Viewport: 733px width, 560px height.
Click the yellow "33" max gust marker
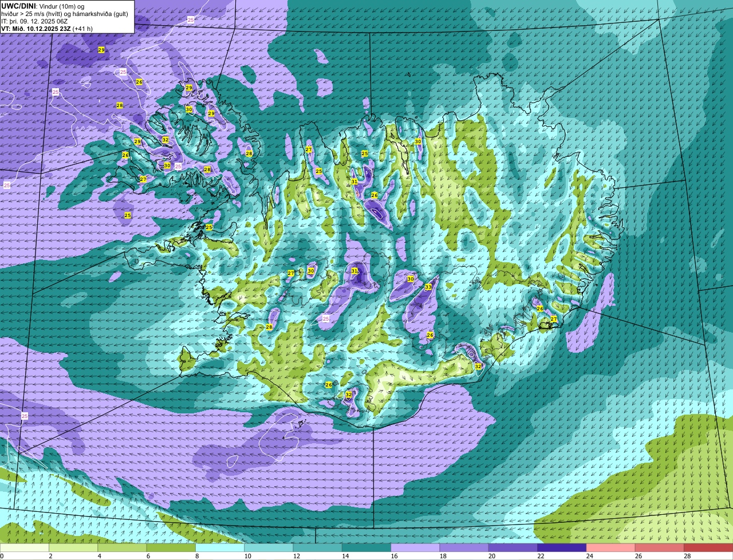point(428,287)
